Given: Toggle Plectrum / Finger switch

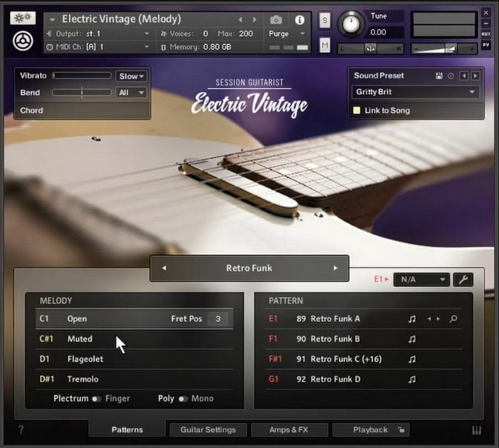Looking at the screenshot, I should pyautogui.click(x=96, y=399).
